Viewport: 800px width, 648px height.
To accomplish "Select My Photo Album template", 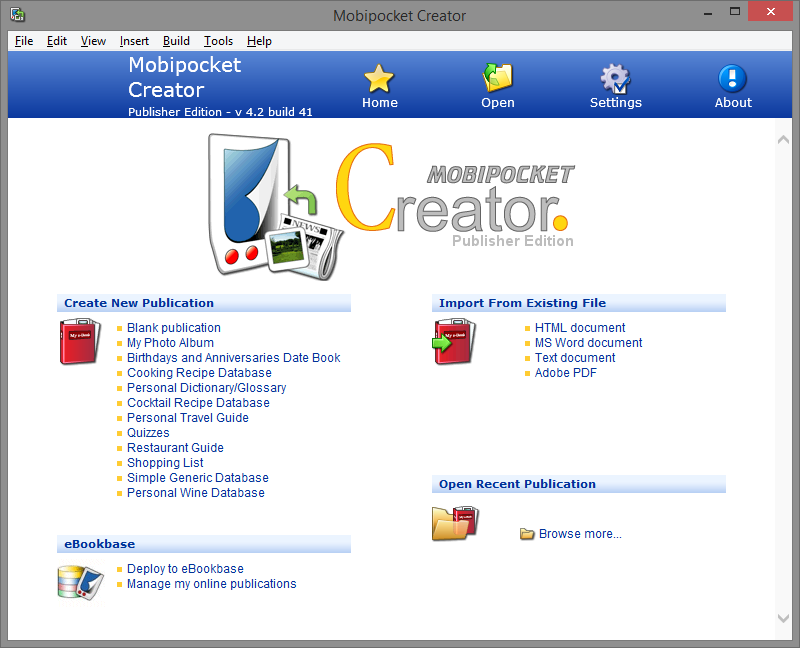I will (170, 343).
